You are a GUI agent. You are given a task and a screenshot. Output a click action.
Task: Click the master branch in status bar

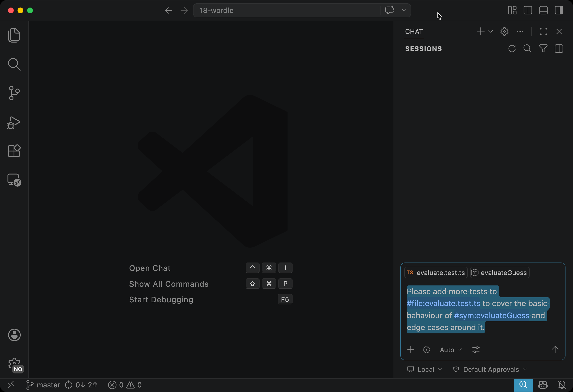43,385
